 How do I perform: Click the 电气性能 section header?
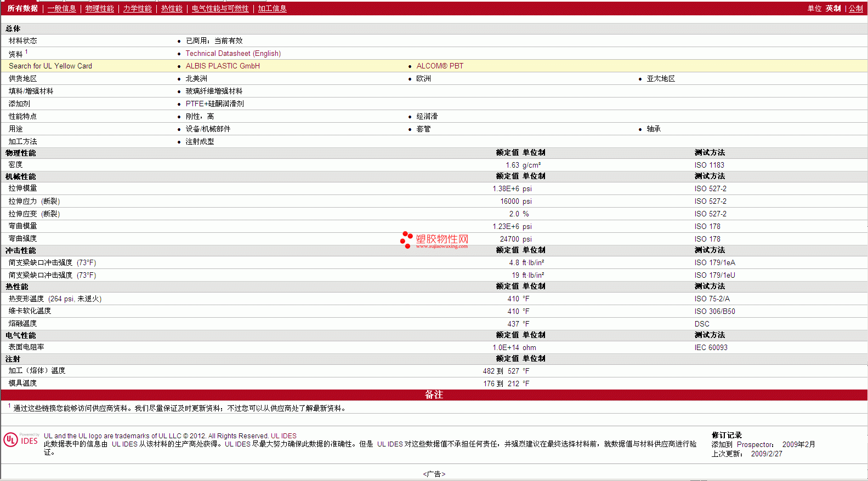[x=20, y=336]
